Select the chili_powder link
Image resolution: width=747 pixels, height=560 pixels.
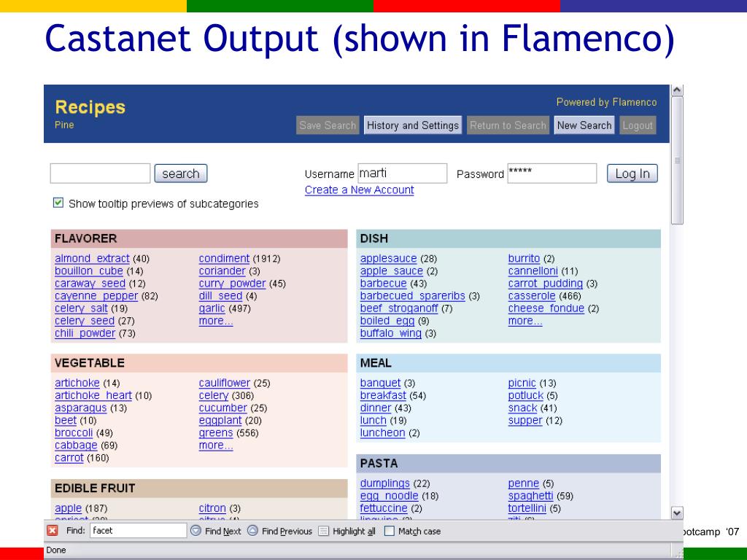click(85, 333)
